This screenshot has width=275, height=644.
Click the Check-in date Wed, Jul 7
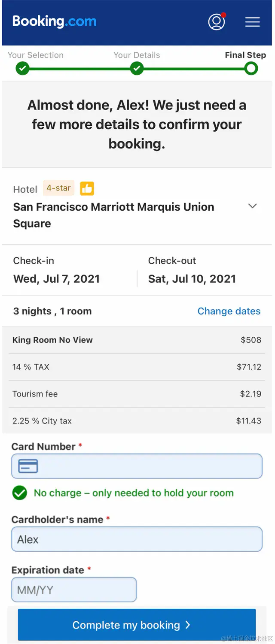coord(56,279)
